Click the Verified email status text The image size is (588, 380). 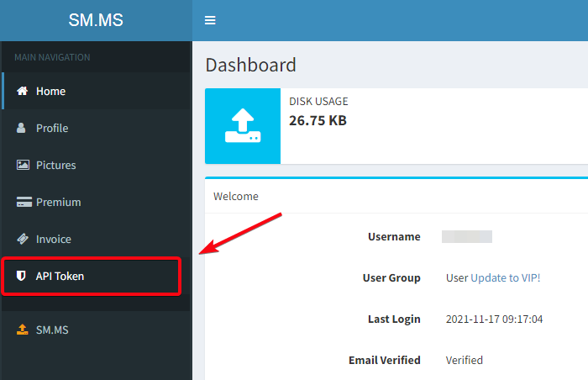pyautogui.click(x=465, y=360)
